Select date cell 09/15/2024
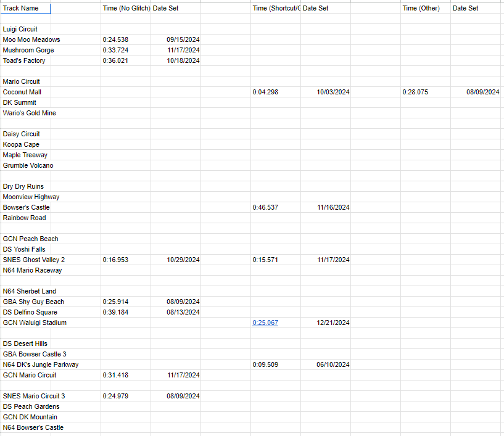The width and height of the screenshot is (504, 436). 176,40
